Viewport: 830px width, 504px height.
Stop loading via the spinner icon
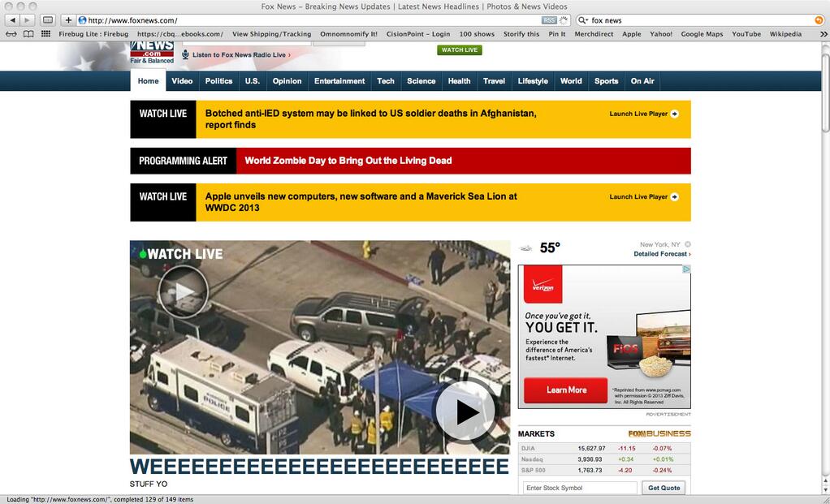(x=564, y=20)
